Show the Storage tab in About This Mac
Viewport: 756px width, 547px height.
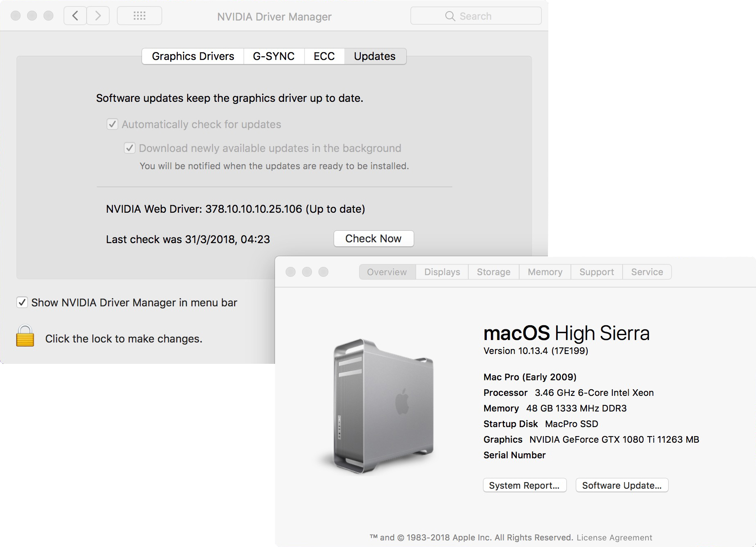494,272
